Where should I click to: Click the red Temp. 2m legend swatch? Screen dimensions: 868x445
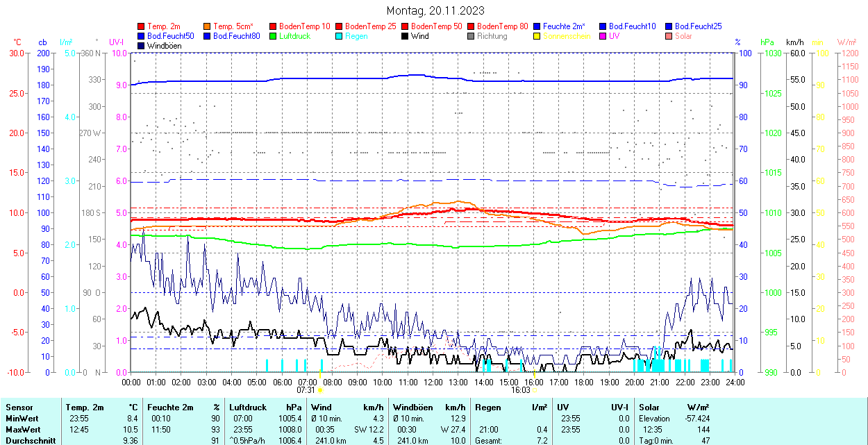click(x=142, y=26)
